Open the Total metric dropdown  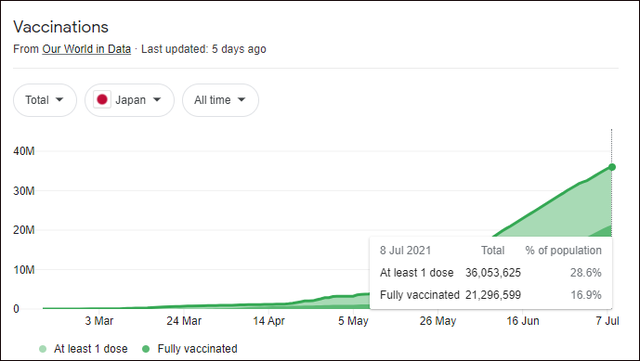(45, 100)
